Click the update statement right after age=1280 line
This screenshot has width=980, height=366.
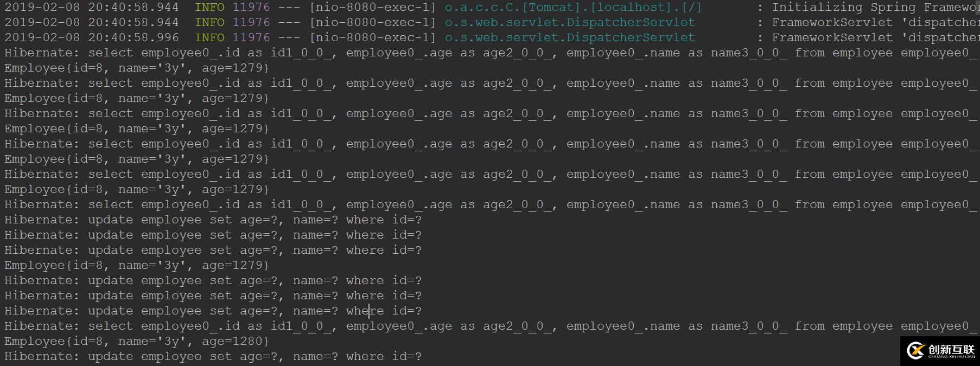(x=213, y=356)
